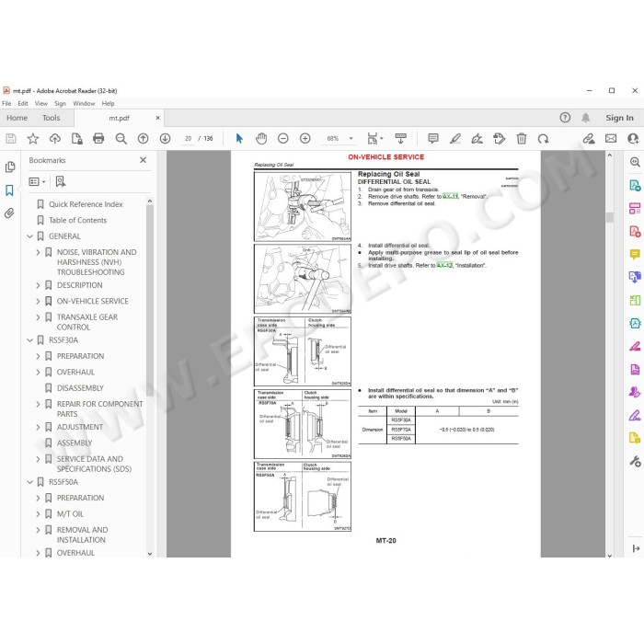Screen dimensions: 644x644
Task: Click the Zoom in plus icon
Action: (305, 139)
